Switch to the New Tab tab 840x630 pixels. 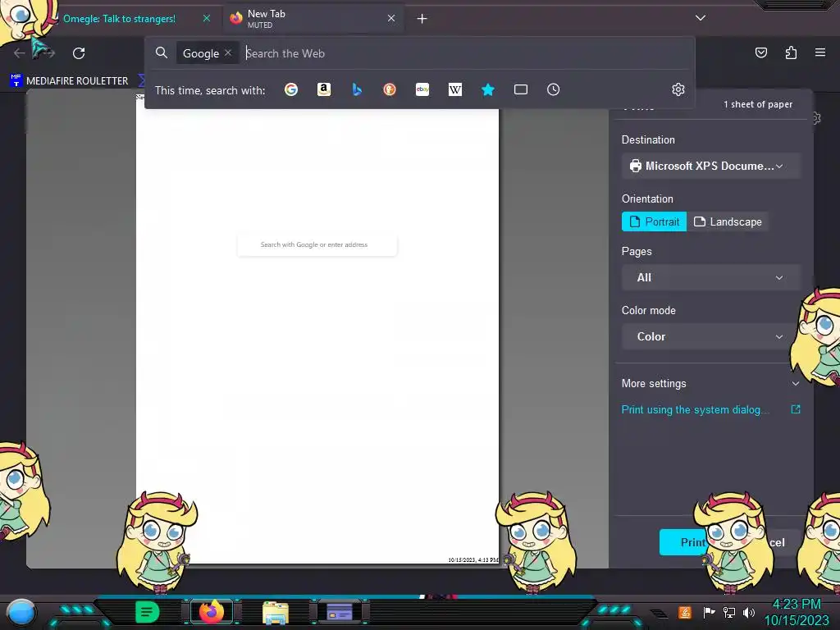point(313,19)
